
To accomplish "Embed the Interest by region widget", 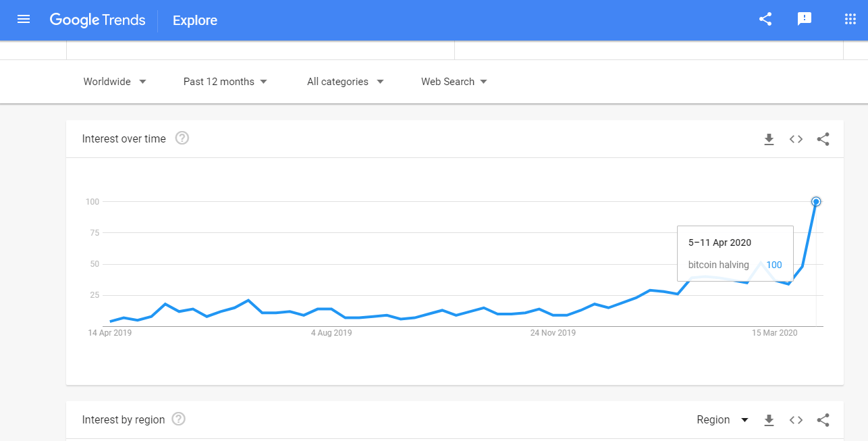I will (796, 420).
